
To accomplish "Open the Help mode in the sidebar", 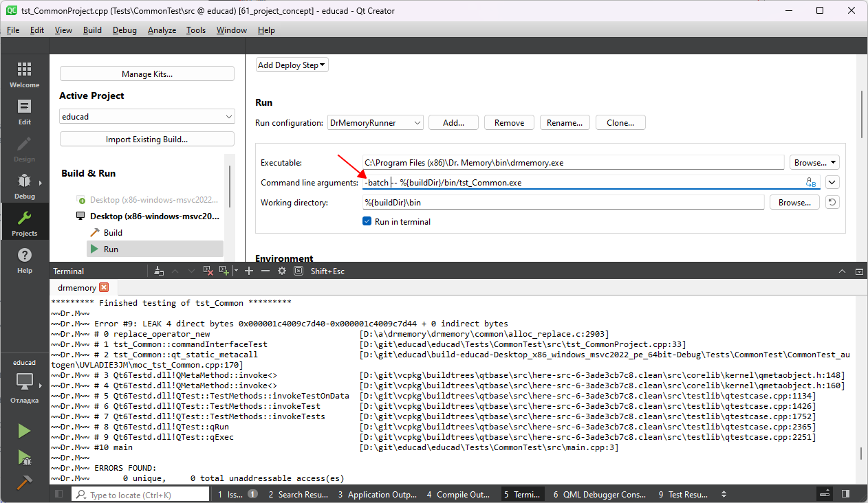I will tap(24, 260).
